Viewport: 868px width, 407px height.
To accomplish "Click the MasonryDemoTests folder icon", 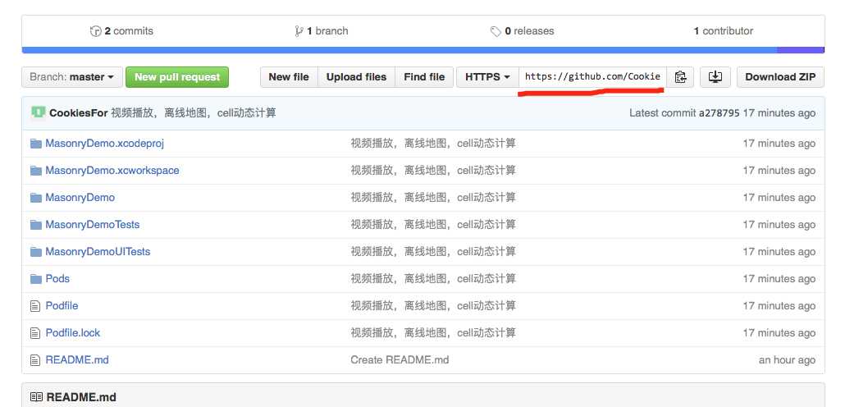I will (36, 225).
